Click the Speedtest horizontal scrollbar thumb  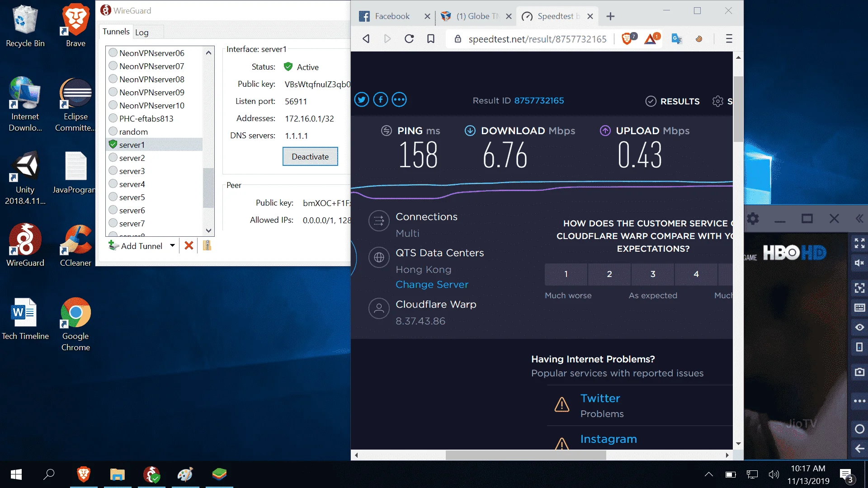[x=526, y=455]
